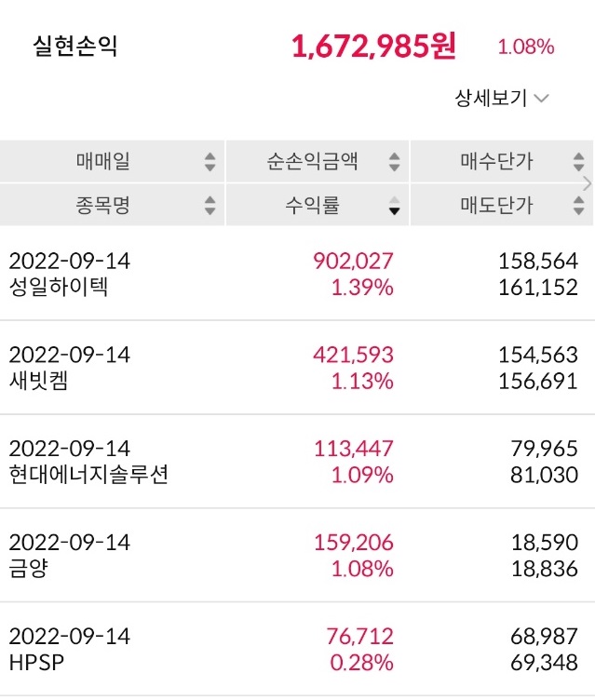Open the HPSP trade row
Screen dimensions: 595x700
pos(297,650)
